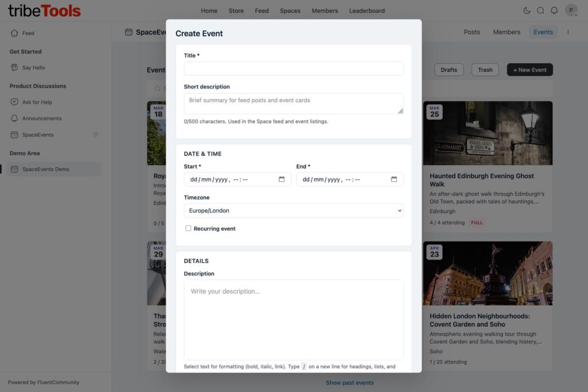
Task: Enable the Recurring event checkbox
Action: (x=188, y=228)
